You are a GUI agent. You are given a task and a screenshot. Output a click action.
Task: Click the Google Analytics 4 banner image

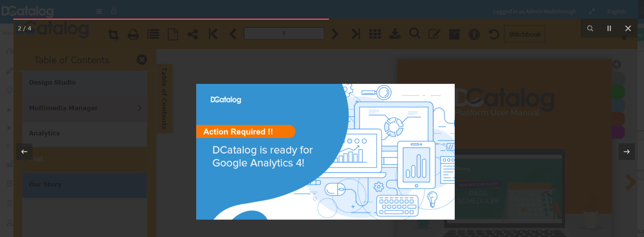click(325, 152)
